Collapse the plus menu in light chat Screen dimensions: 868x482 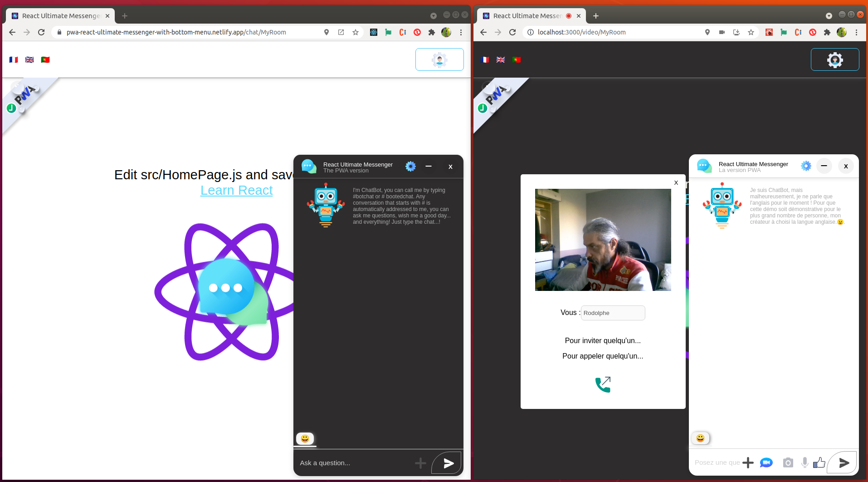[748, 462]
